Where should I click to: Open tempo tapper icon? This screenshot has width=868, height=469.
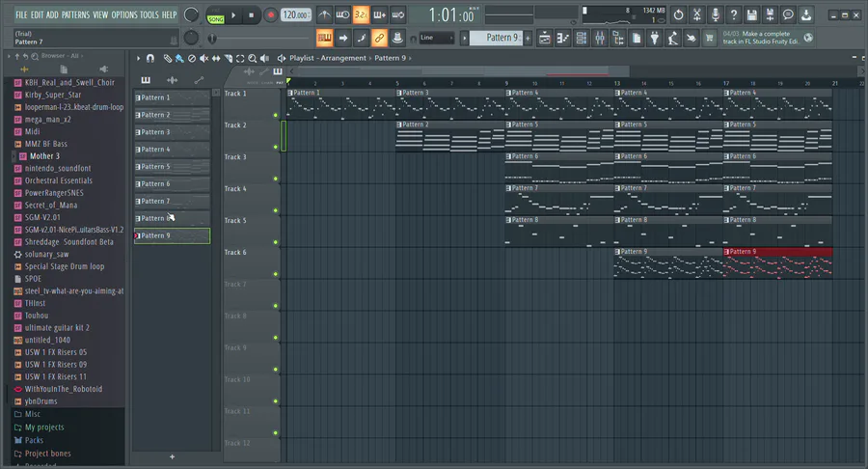click(672, 39)
